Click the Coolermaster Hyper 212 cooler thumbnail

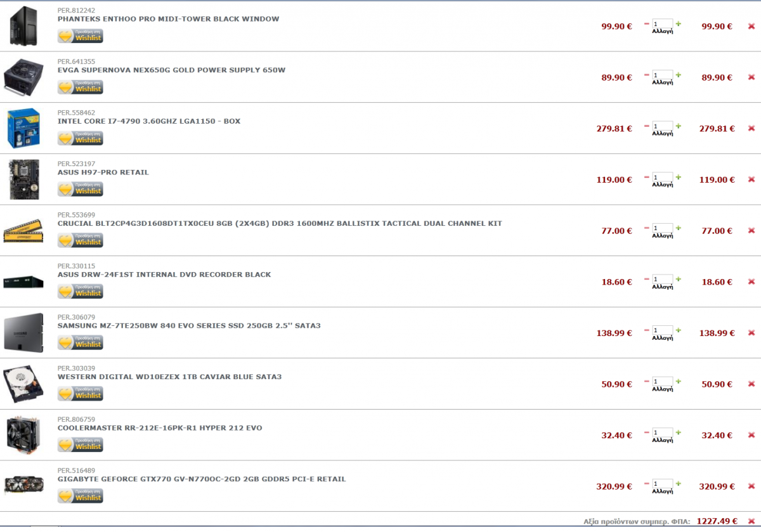pyautogui.click(x=23, y=435)
